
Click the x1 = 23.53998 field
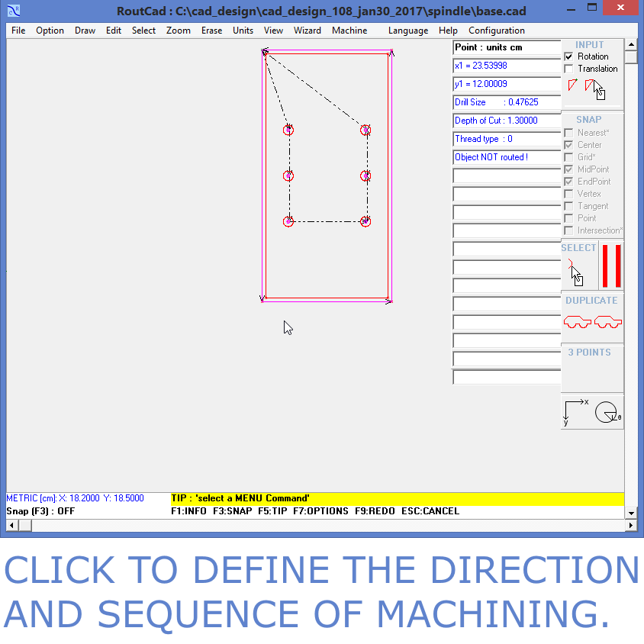click(x=507, y=66)
